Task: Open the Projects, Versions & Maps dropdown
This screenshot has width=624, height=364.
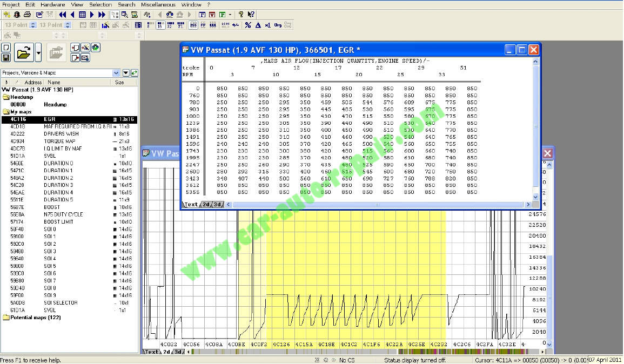Action: pos(116,72)
